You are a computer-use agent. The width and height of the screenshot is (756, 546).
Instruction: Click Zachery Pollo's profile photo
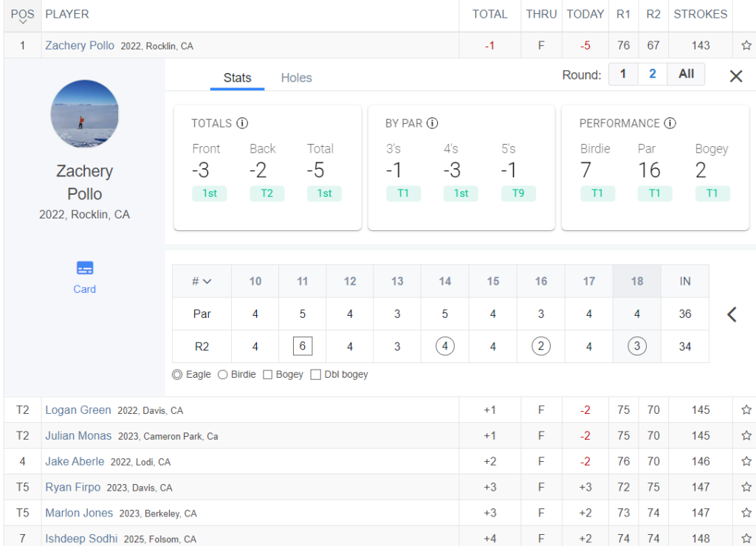pos(84,114)
